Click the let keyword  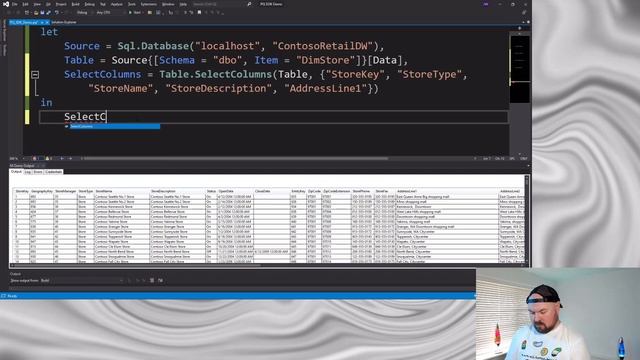[49, 32]
